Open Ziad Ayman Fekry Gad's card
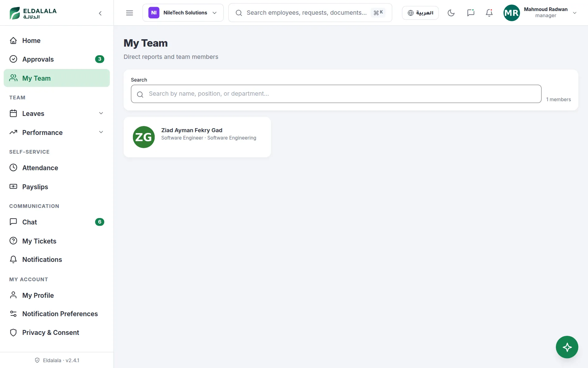 click(197, 137)
